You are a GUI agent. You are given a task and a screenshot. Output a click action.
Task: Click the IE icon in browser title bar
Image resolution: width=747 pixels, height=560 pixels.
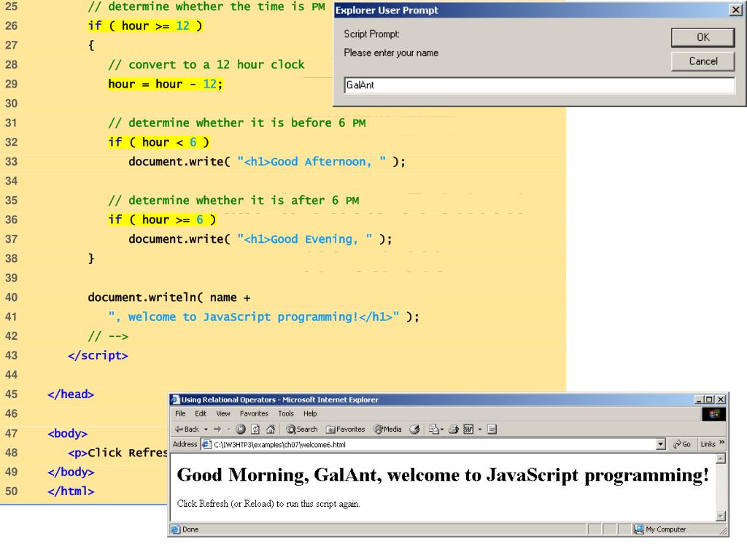(175, 400)
